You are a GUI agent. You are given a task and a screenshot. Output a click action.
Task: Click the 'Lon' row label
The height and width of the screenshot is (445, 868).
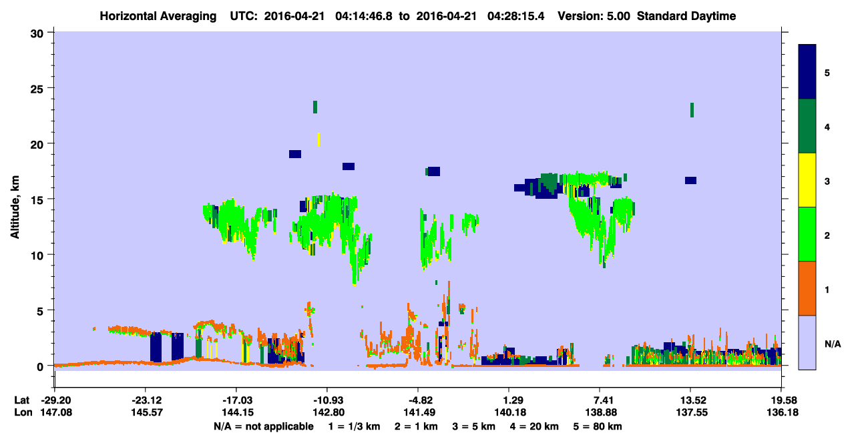(x=22, y=412)
